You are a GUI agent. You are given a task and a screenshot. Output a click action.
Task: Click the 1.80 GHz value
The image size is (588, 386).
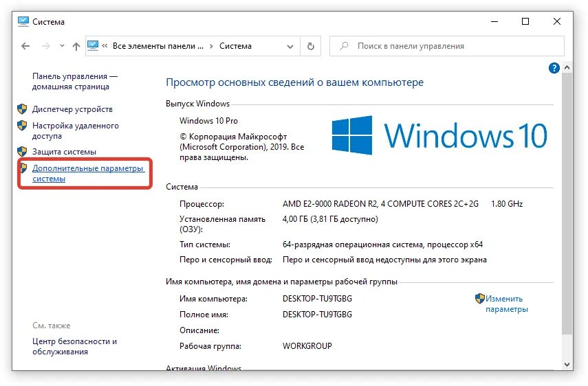(507, 204)
